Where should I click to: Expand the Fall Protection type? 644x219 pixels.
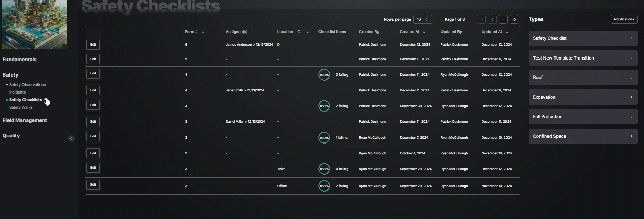pyautogui.click(x=583, y=117)
